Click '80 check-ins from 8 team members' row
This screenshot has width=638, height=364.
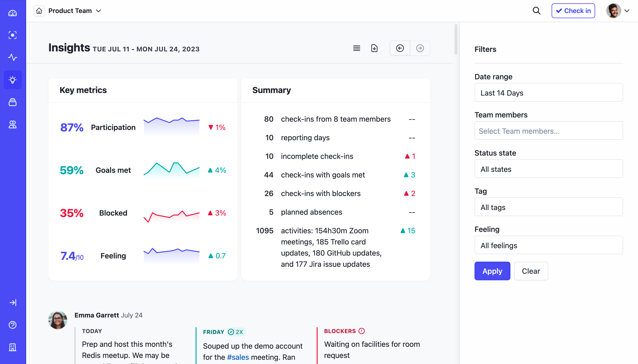(x=336, y=119)
